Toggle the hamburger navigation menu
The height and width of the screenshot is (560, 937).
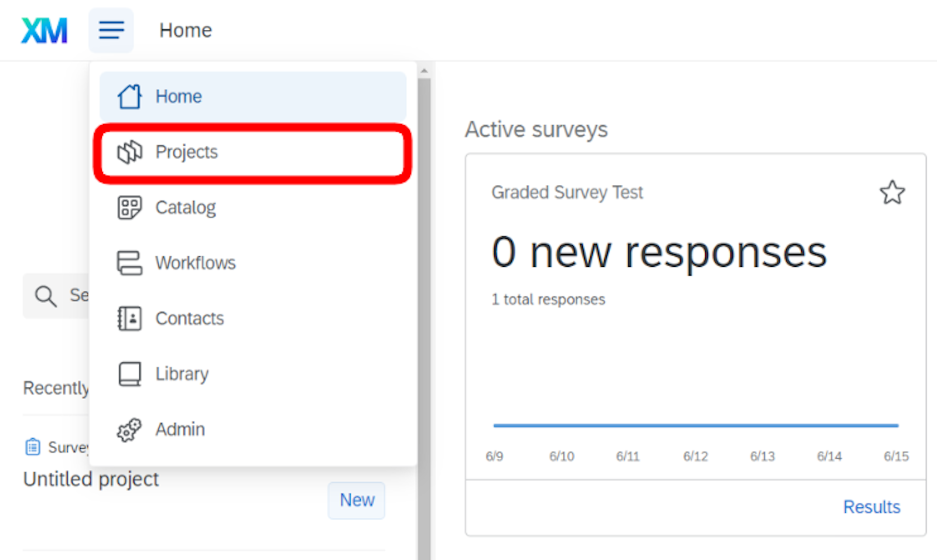point(111,30)
